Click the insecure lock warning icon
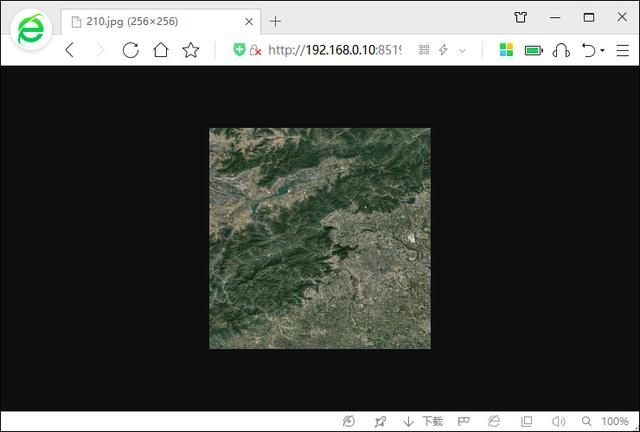The image size is (640, 432). click(256, 50)
